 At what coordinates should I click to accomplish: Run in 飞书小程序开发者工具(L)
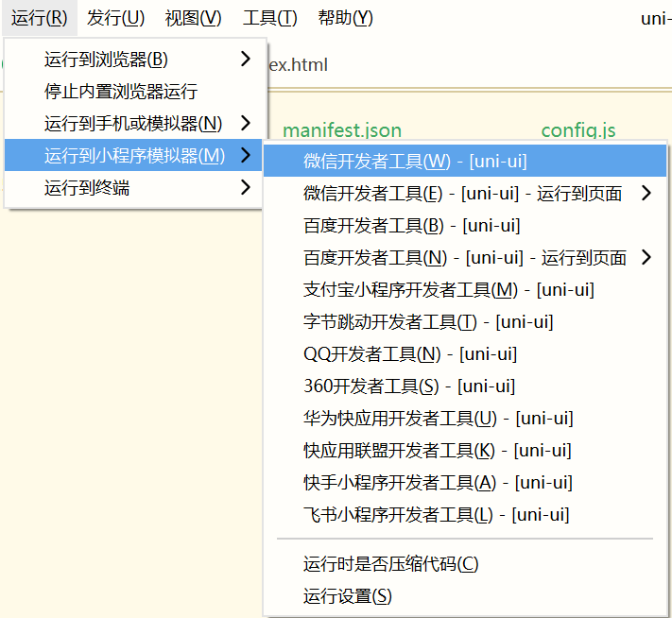(x=465, y=515)
